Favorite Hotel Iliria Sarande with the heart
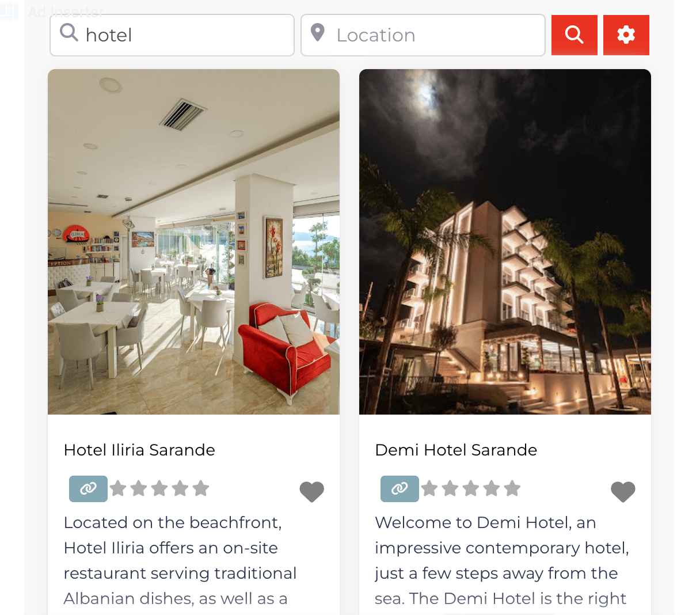 point(312,492)
